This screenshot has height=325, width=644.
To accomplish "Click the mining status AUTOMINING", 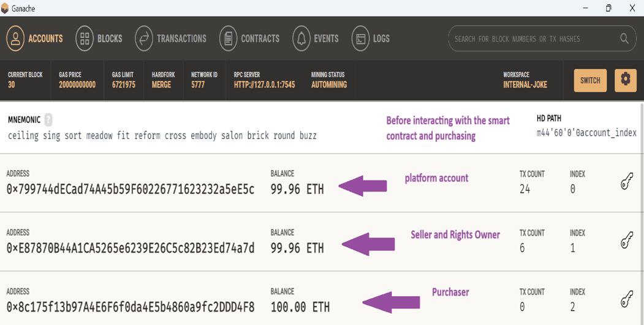I will coord(329,85).
